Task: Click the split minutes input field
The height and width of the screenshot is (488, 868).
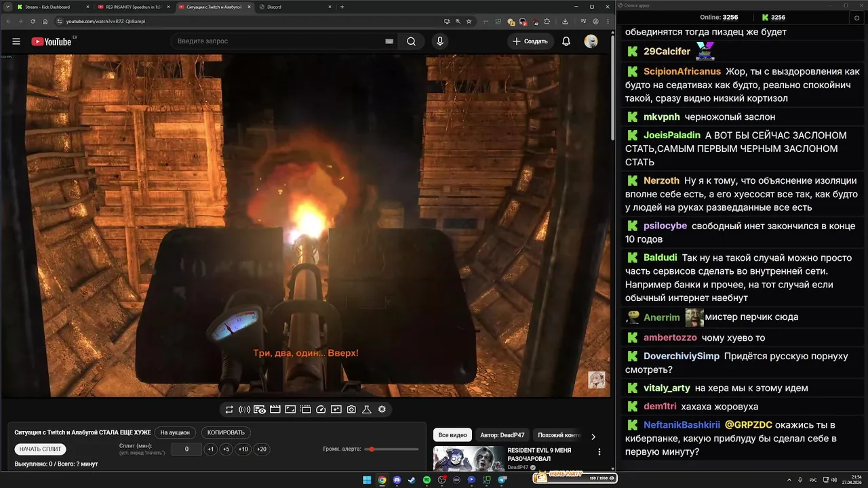Action: click(186, 449)
